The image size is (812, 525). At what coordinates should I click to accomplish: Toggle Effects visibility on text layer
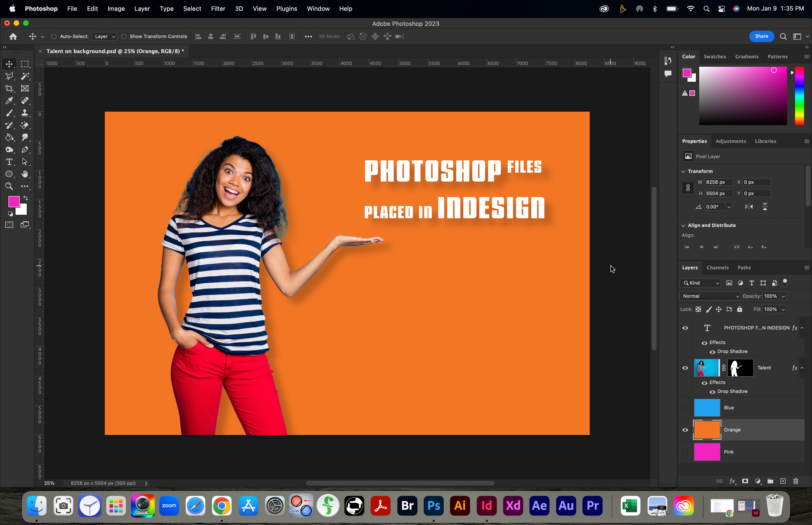[x=704, y=343]
